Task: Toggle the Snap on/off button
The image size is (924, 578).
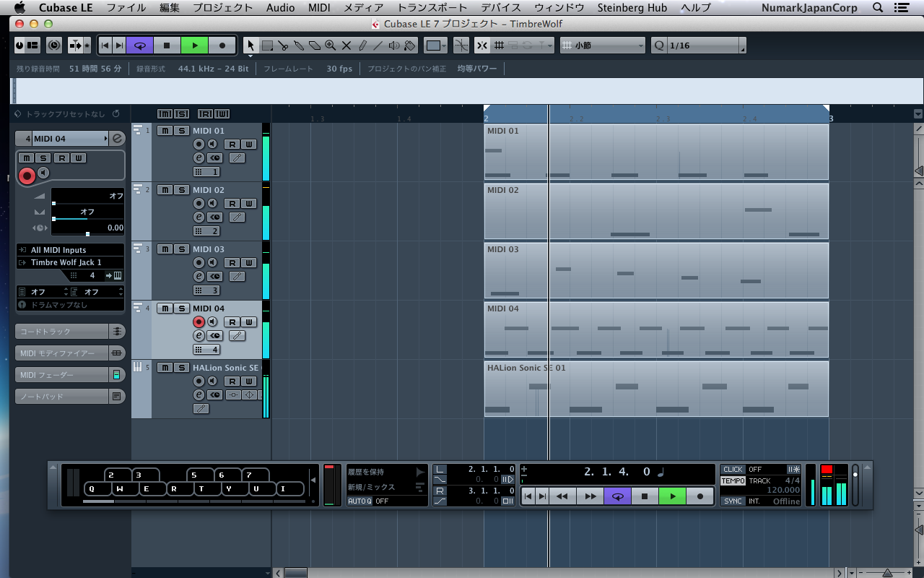Action: point(482,46)
